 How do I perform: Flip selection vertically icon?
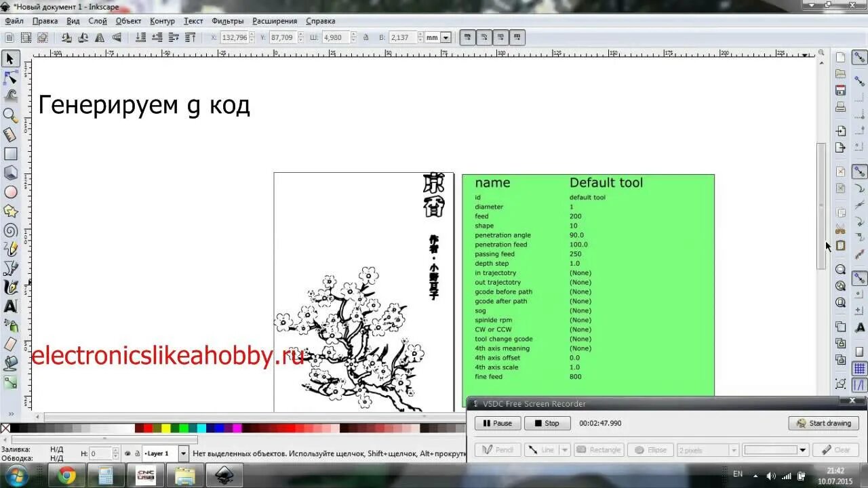click(x=117, y=38)
